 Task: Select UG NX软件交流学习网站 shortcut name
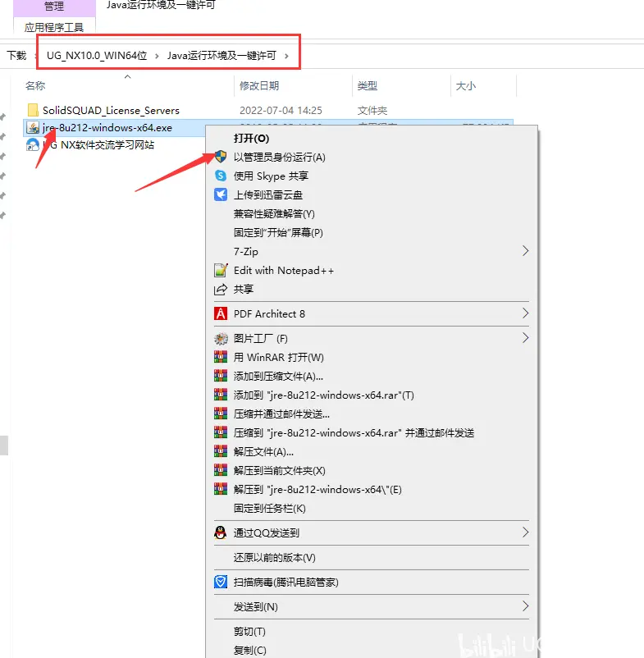coord(99,145)
